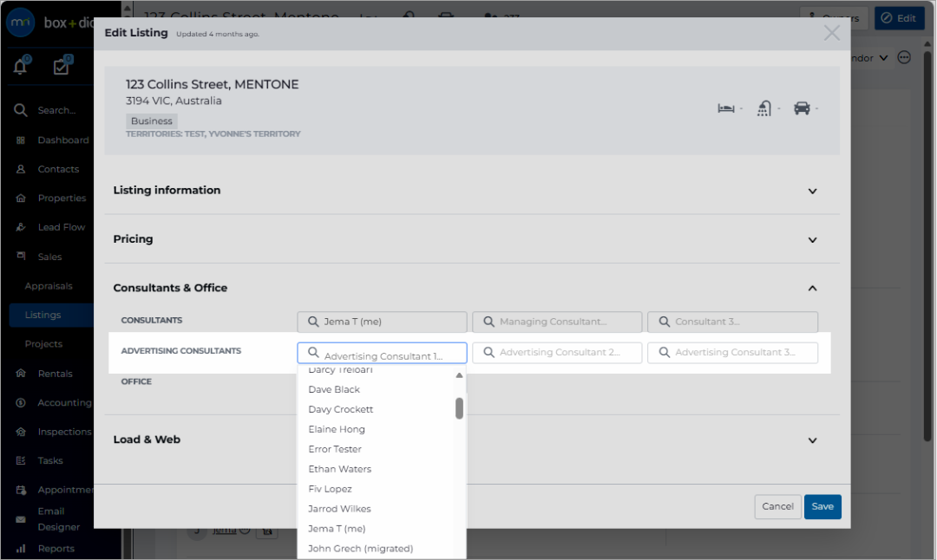
Task: Click the Owners button behind dialog
Action: click(x=834, y=18)
